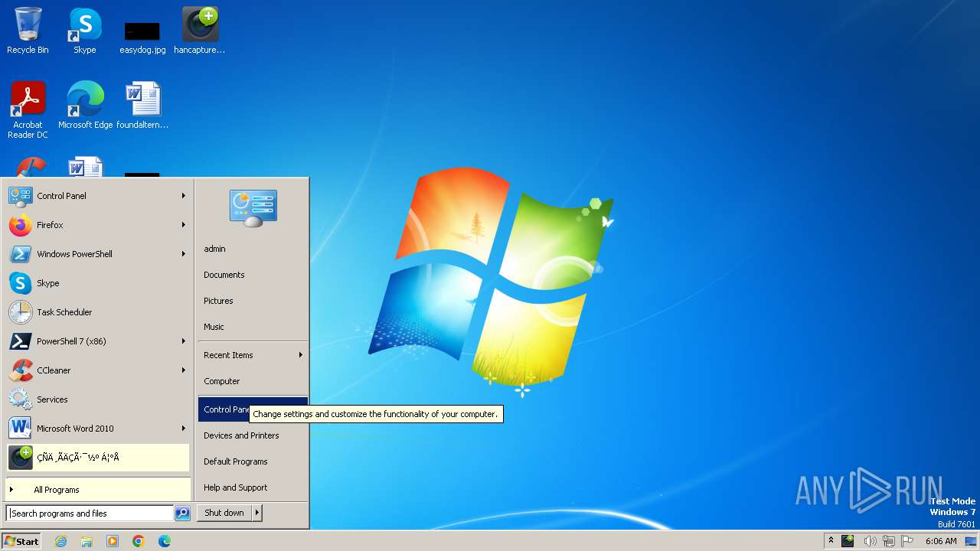Open the Skype desktop shortcut
The height and width of the screenshot is (551, 980).
(x=85, y=31)
